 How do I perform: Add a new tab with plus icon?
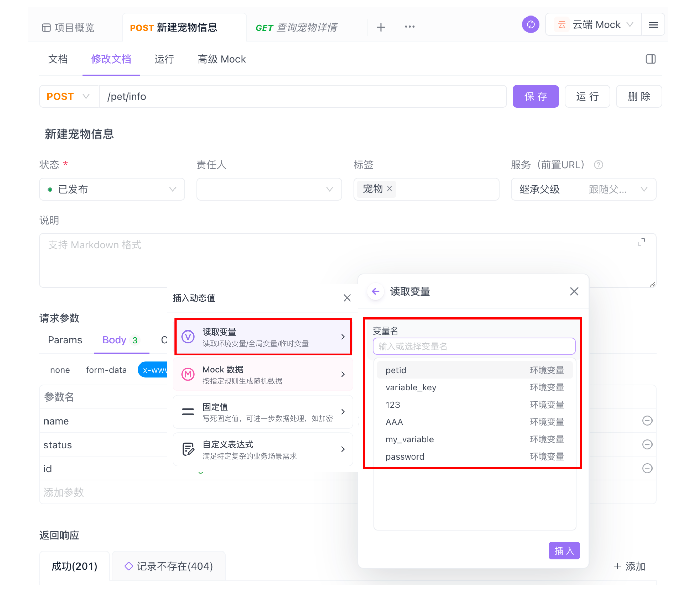click(381, 27)
